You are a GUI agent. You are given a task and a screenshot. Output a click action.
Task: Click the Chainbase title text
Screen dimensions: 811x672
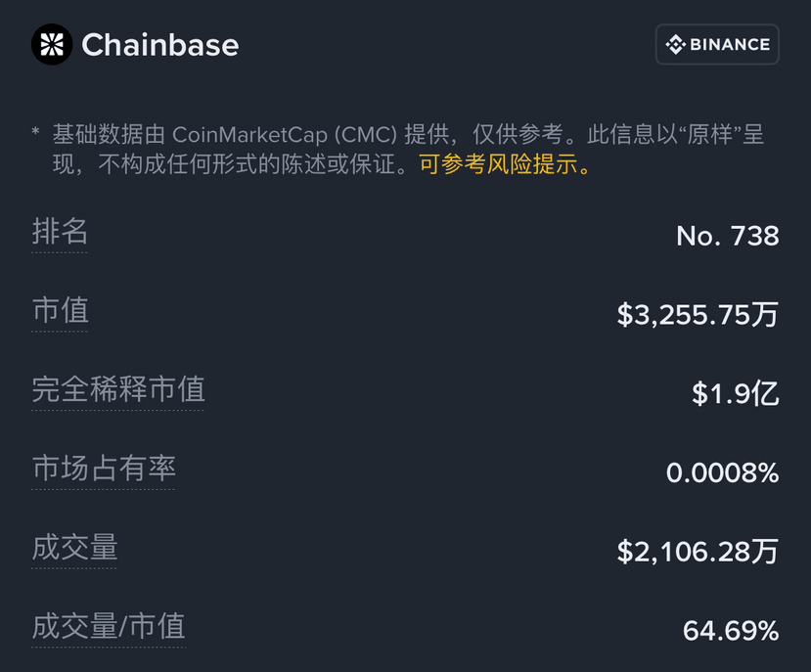[x=160, y=45]
